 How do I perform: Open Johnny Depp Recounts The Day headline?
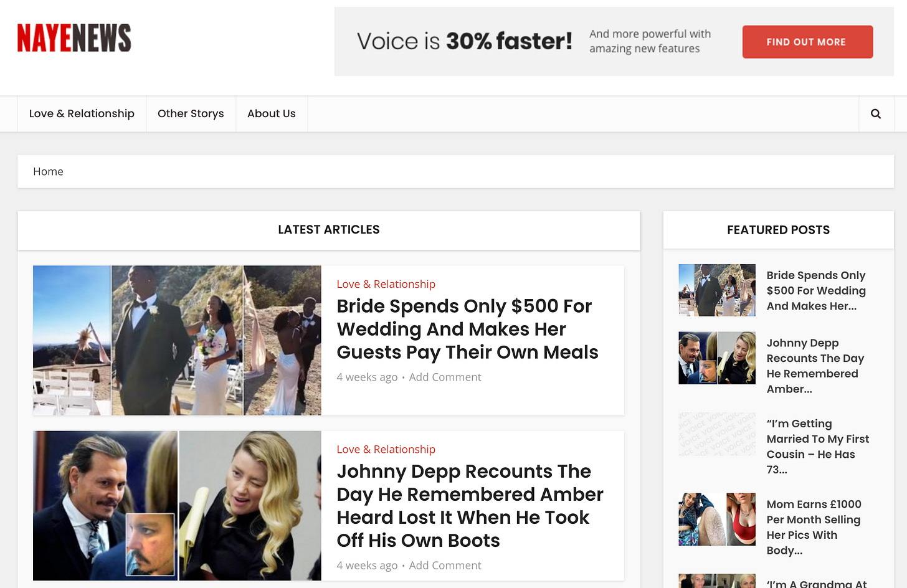coord(470,506)
